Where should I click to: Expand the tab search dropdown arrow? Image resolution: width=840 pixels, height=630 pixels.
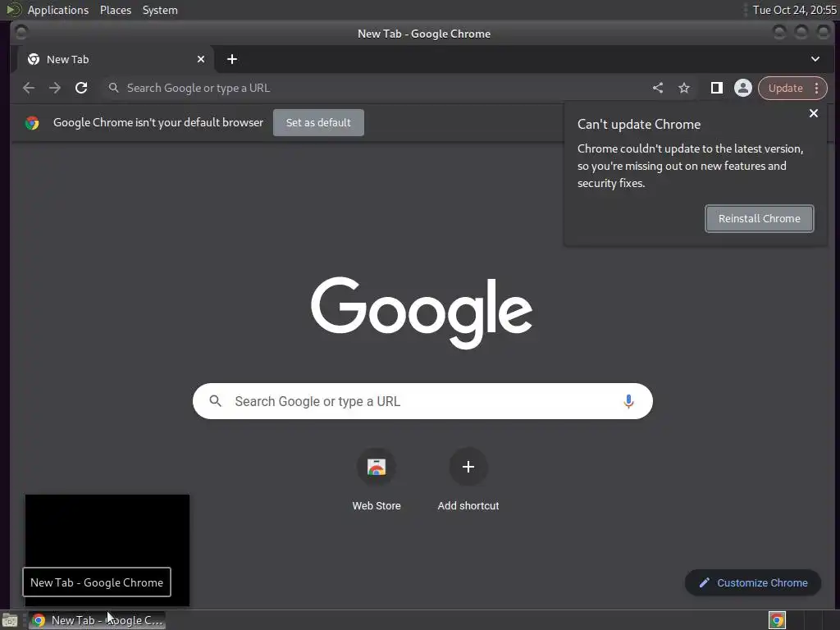[815, 59]
